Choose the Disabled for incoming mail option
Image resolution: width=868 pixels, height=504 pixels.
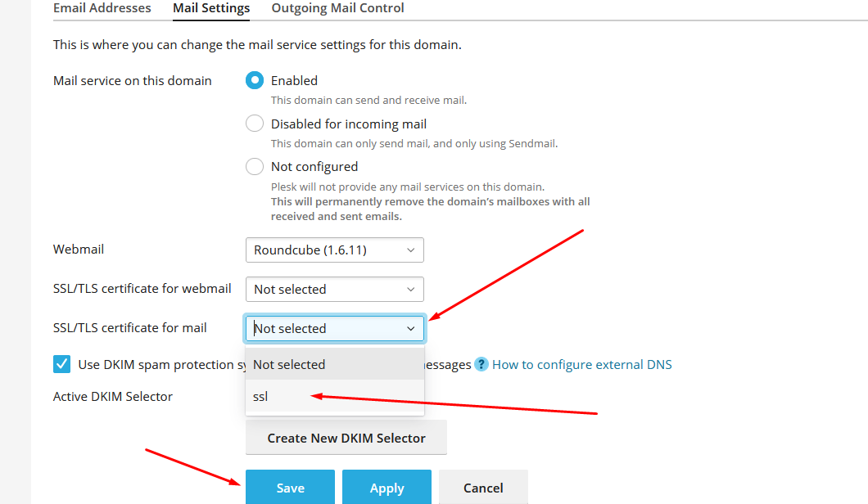click(x=255, y=124)
